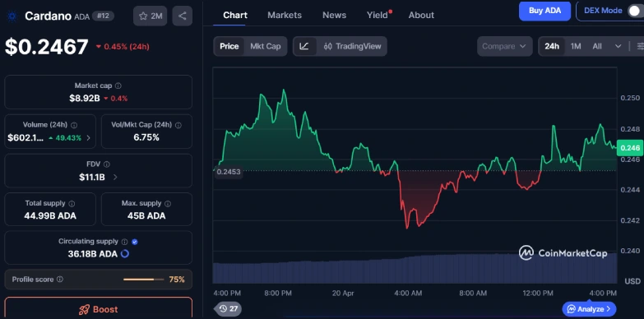The image size is (644, 319).
Task: Select the line chart icon
Action: (x=304, y=46)
